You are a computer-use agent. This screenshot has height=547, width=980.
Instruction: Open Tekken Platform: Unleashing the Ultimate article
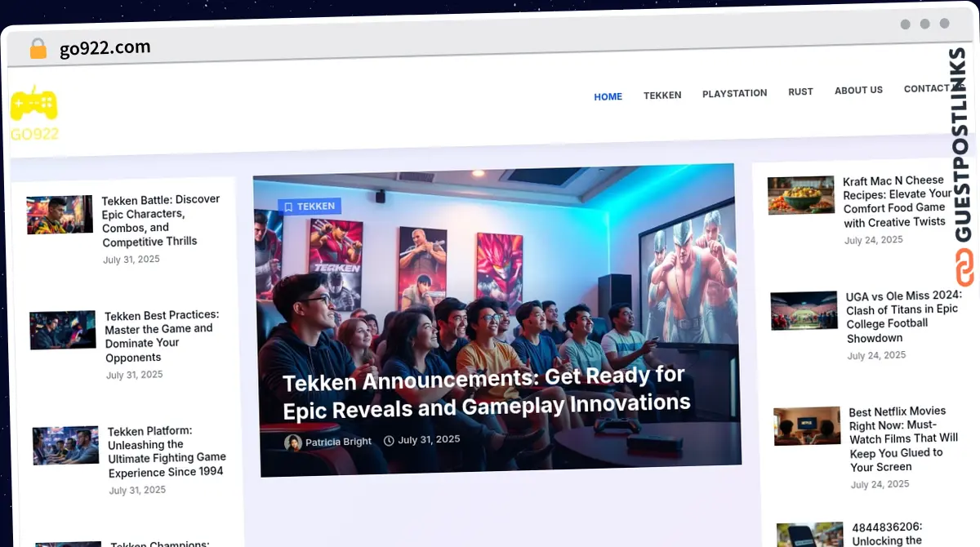167,451
